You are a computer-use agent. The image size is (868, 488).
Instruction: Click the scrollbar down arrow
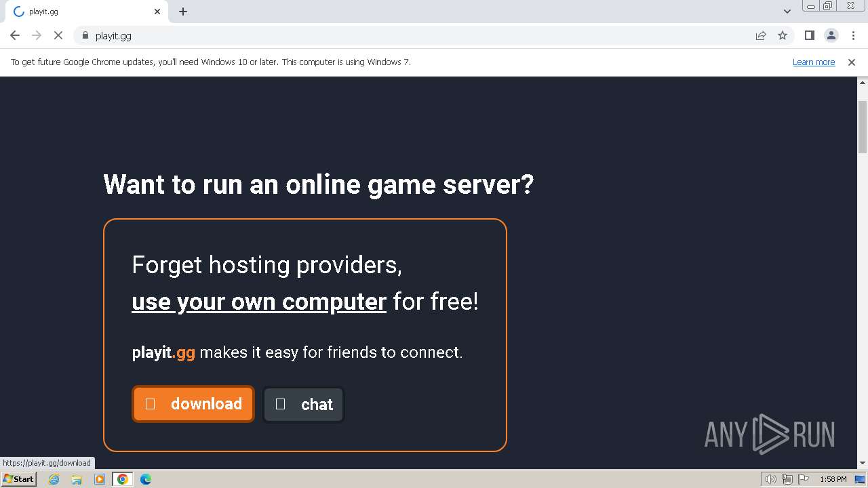[x=863, y=463]
